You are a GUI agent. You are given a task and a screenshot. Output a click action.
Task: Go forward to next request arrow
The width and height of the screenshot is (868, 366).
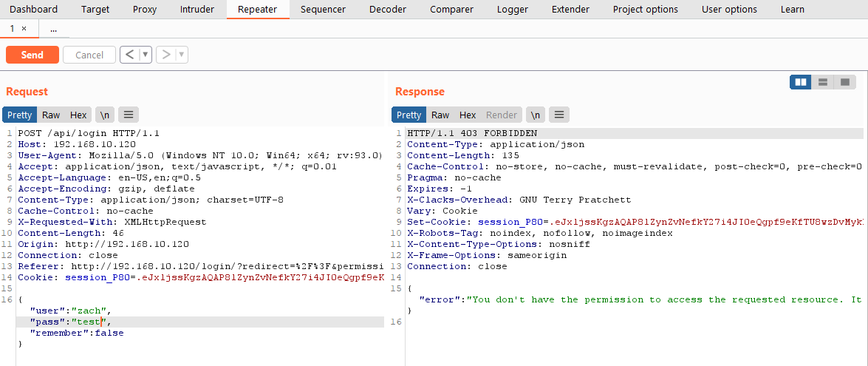pos(165,55)
